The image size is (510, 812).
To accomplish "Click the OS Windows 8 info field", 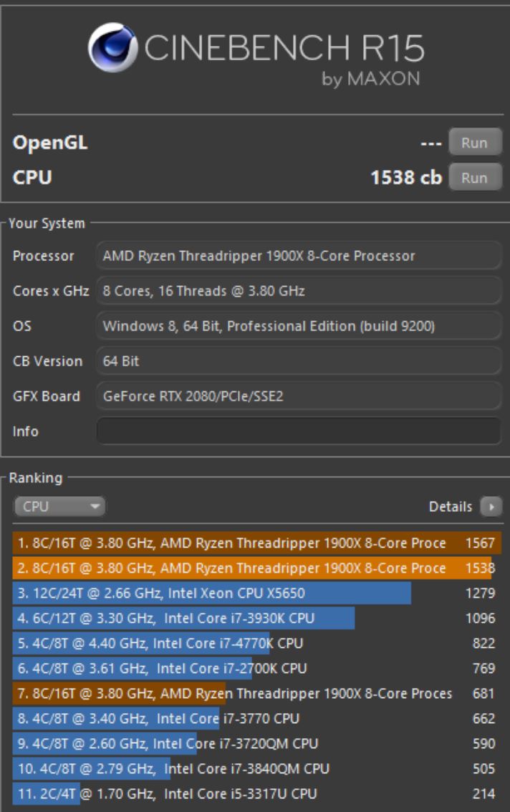I will (298, 326).
